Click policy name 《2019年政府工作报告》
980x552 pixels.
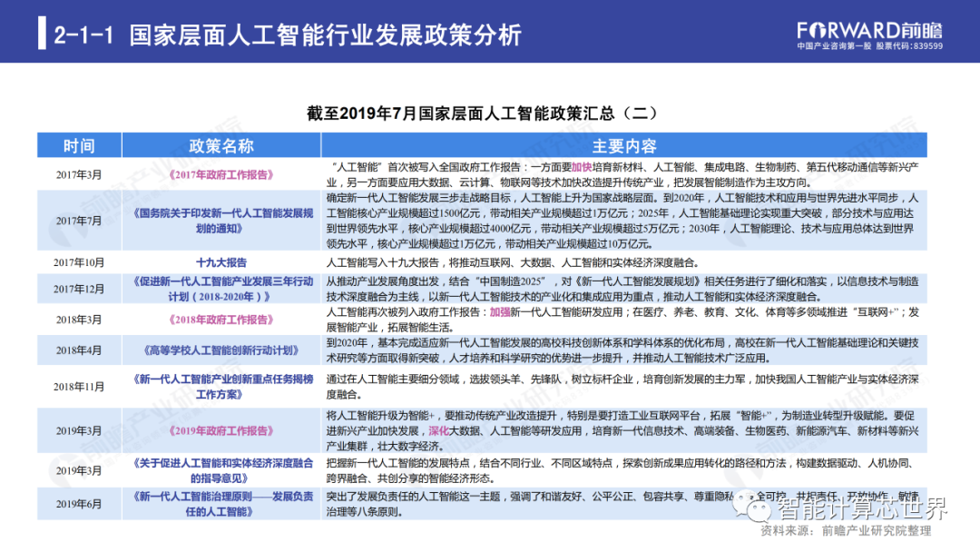[221, 430]
